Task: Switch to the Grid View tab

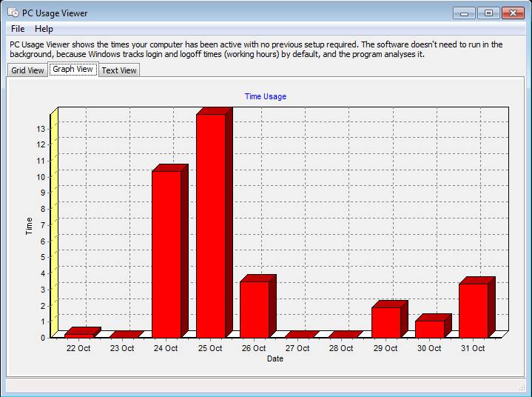Action: pos(27,70)
